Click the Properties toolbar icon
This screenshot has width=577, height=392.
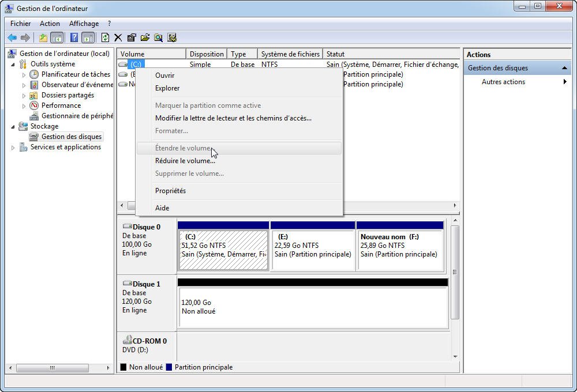[132, 37]
